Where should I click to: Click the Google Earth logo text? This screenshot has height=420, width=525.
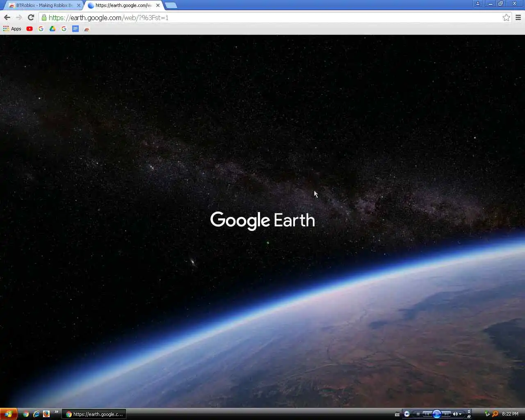[262, 221]
